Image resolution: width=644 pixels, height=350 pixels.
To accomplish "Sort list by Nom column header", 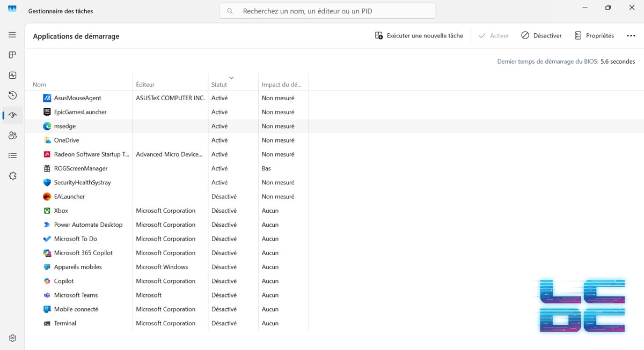I will point(40,85).
